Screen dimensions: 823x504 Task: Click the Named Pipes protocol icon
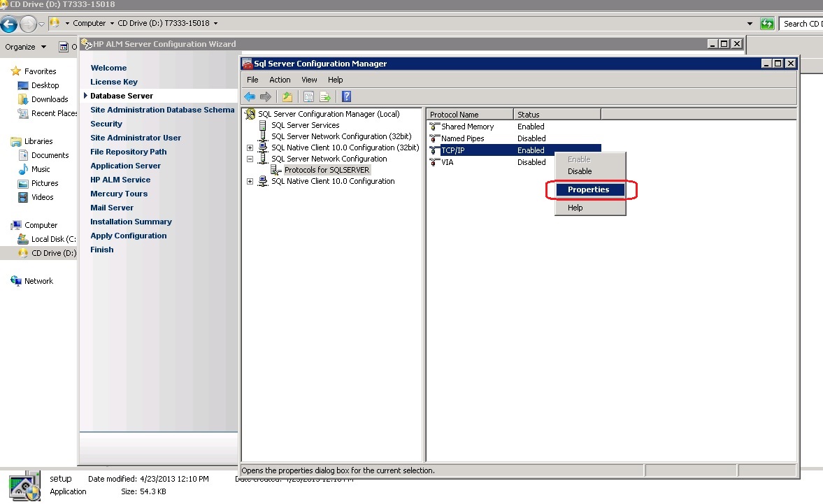(434, 138)
